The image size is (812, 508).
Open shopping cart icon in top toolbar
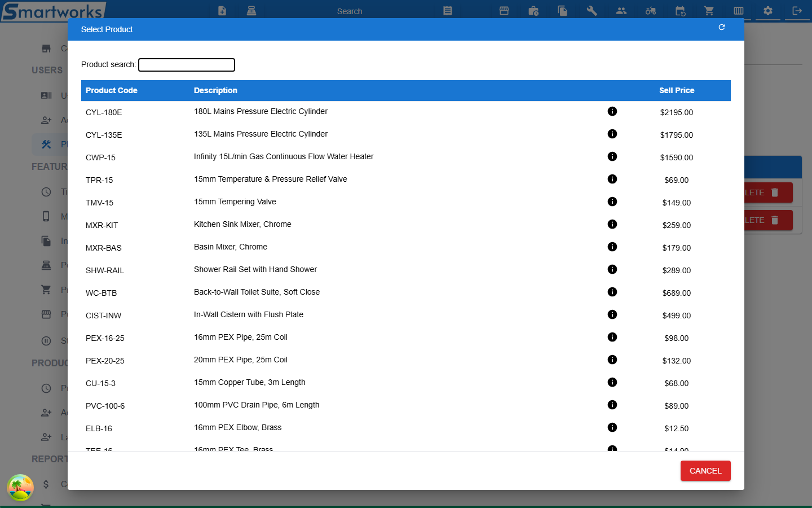709,11
